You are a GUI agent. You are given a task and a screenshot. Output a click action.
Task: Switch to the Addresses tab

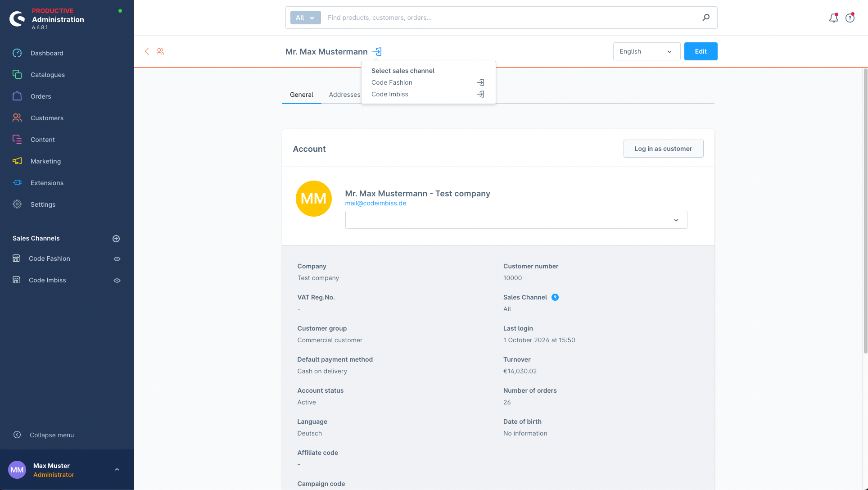(344, 95)
